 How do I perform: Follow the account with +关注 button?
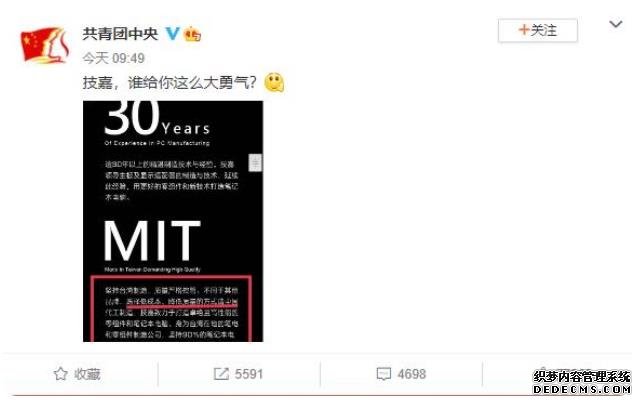[538, 30]
